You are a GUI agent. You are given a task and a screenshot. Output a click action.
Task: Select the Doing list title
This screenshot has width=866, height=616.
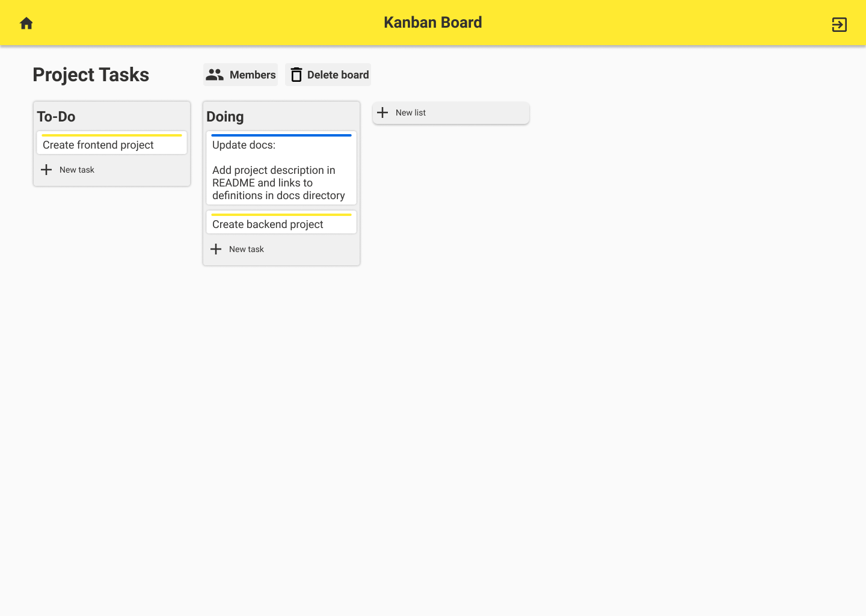point(225,117)
